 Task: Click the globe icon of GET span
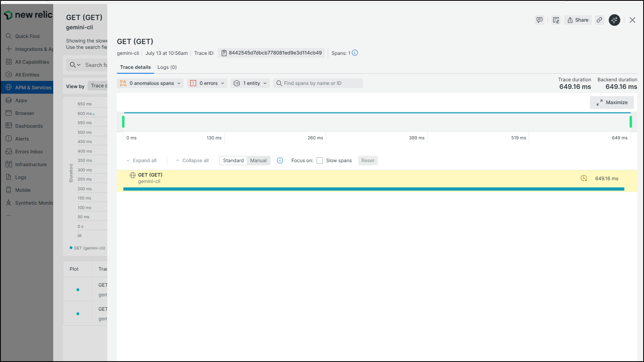click(133, 175)
